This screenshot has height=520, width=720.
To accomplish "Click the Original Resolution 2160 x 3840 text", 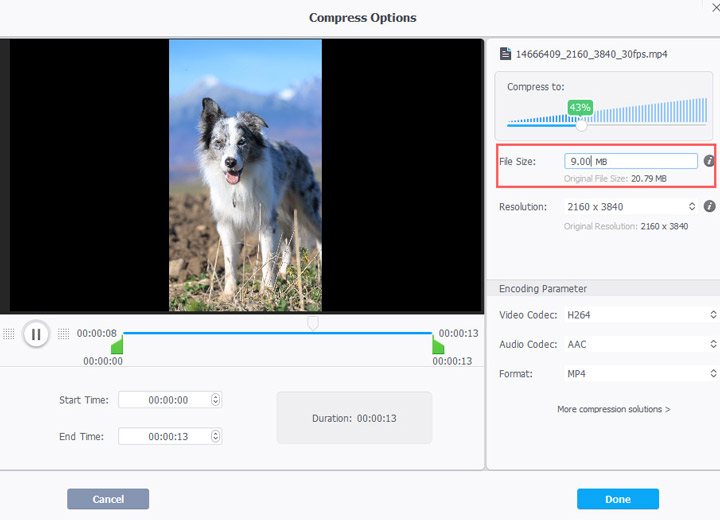I will pos(626,226).
